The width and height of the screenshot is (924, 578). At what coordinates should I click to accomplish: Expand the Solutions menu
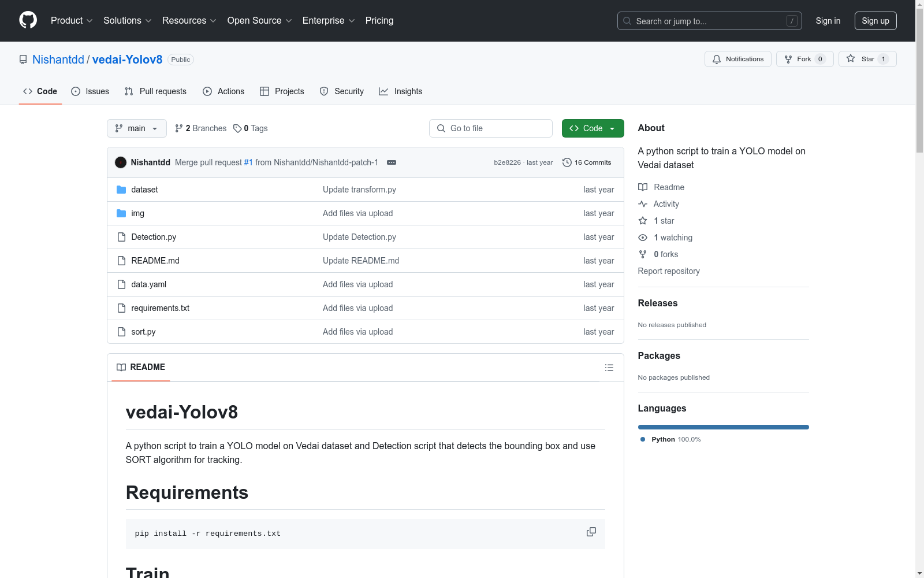pos(128,20)
